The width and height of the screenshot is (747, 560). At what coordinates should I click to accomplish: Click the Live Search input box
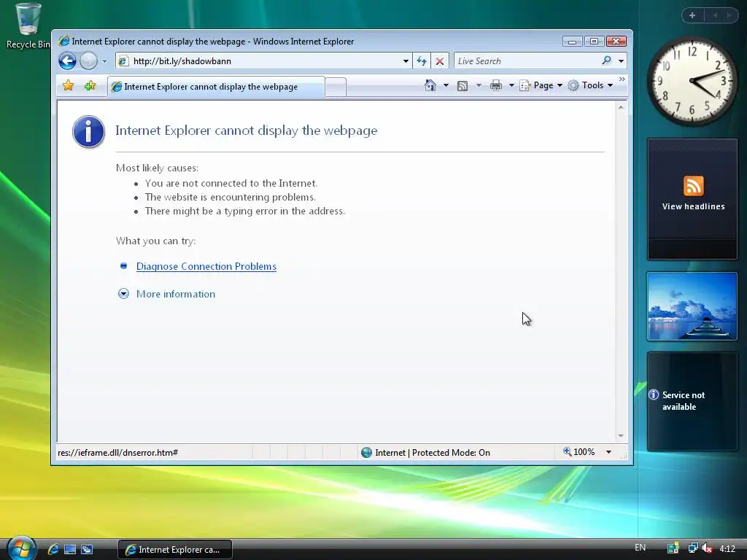coord(527,61)
